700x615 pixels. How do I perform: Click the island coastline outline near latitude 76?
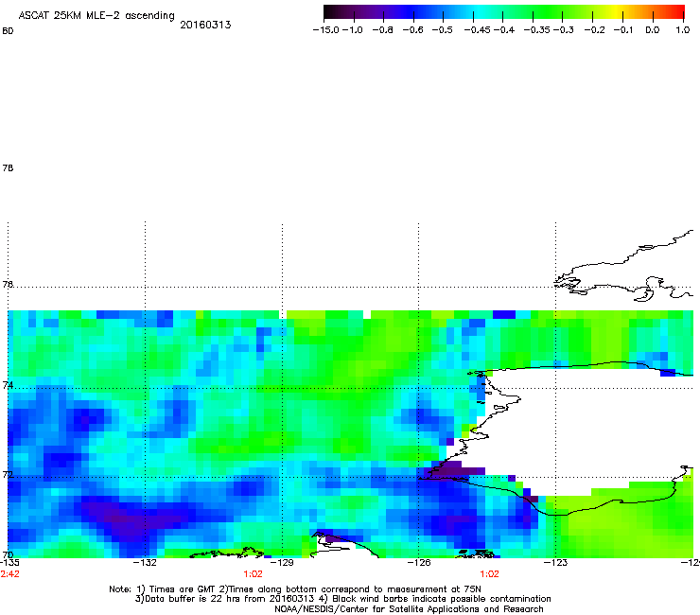pyautogui.click(x=623, y=266)
